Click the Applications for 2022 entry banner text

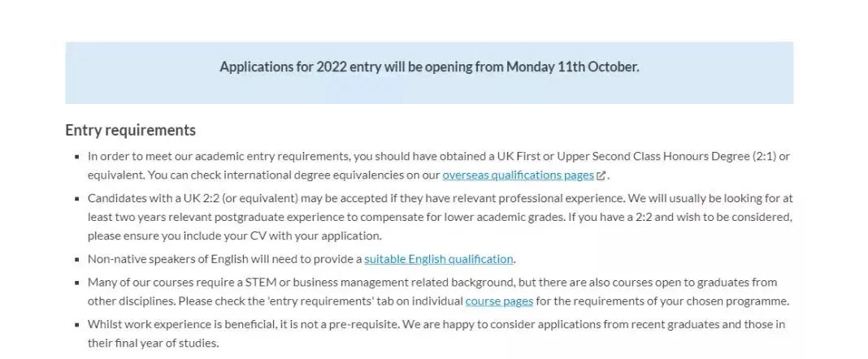click(x=430, y=67)
